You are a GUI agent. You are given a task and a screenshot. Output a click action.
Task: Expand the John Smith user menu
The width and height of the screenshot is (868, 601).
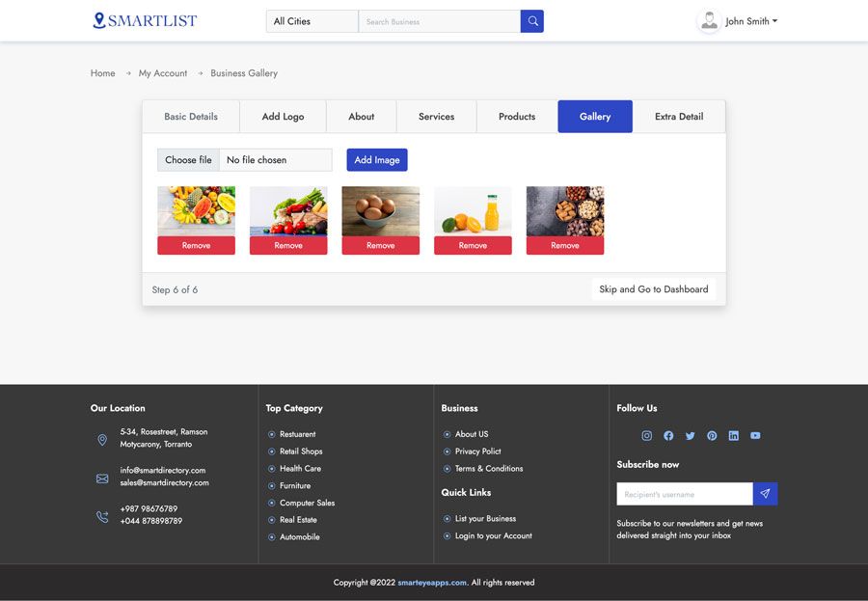pyautogui.click(x=751, y=21)
